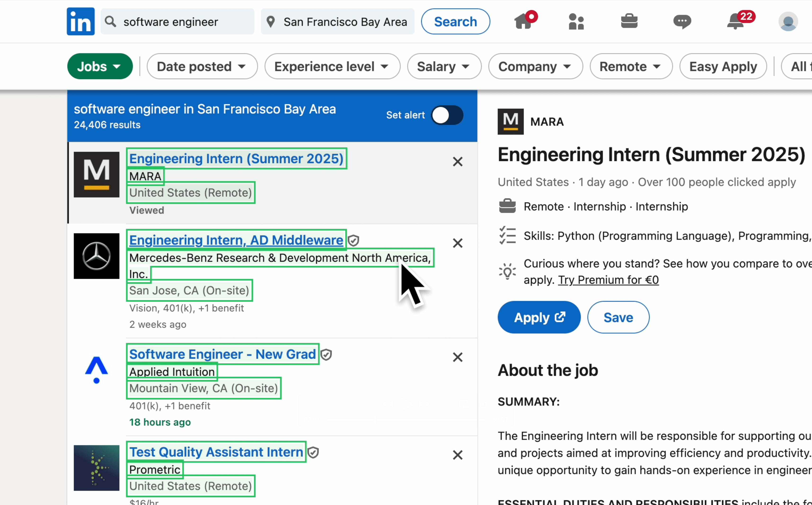Open the Company filter dropdown
The image size is (812, 505).
(536, 66)
